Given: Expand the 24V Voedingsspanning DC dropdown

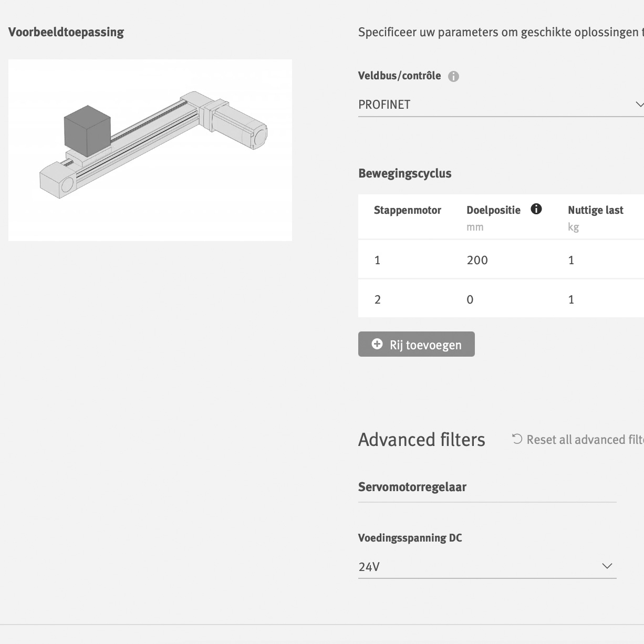Looking at the screenshot, I should tap(486, 566).
